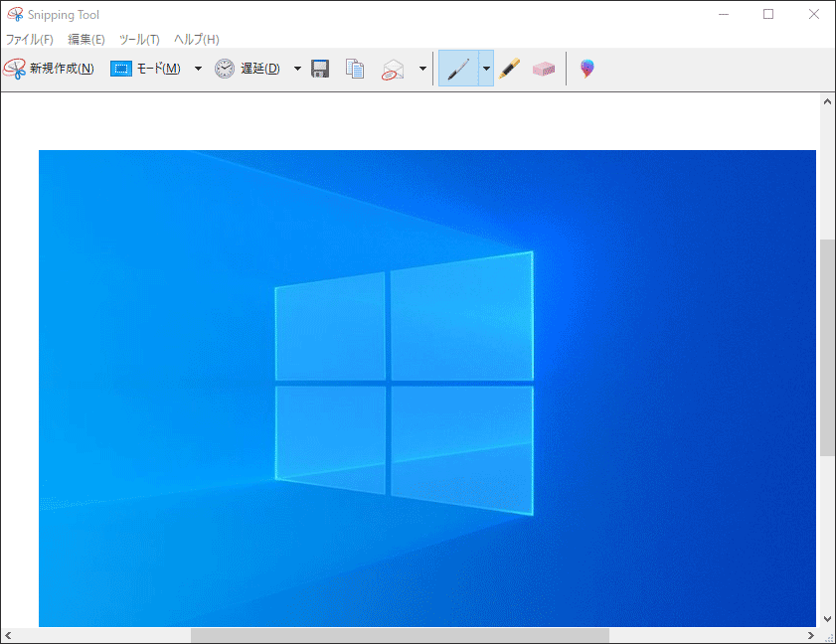Viewport: 836px width, 644px height.
Task: Click the vertical scrollbar down arrow
Action: (x=827, y=619)
